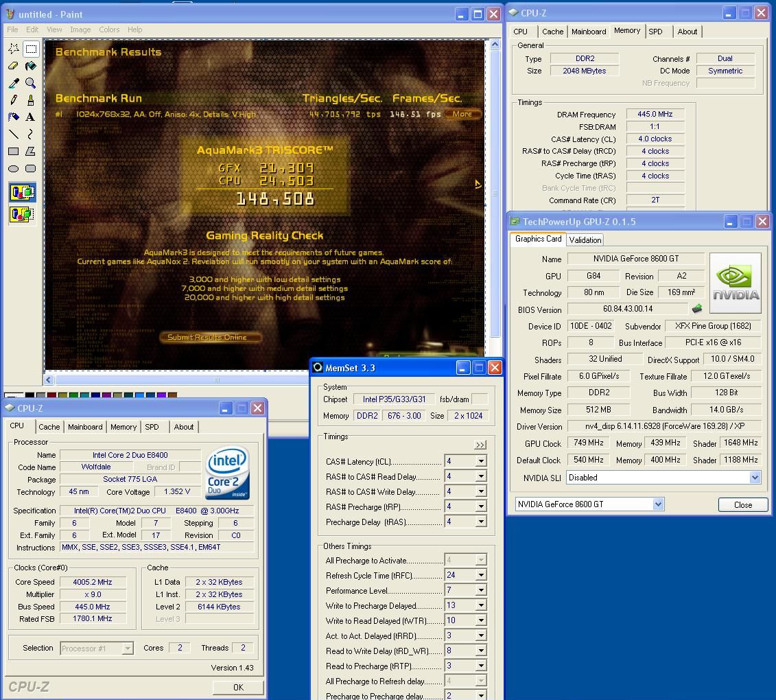Click the >> expand button in MemSet Timings
This screenshot has width=776, height=700.
click(x=480, y=445)
